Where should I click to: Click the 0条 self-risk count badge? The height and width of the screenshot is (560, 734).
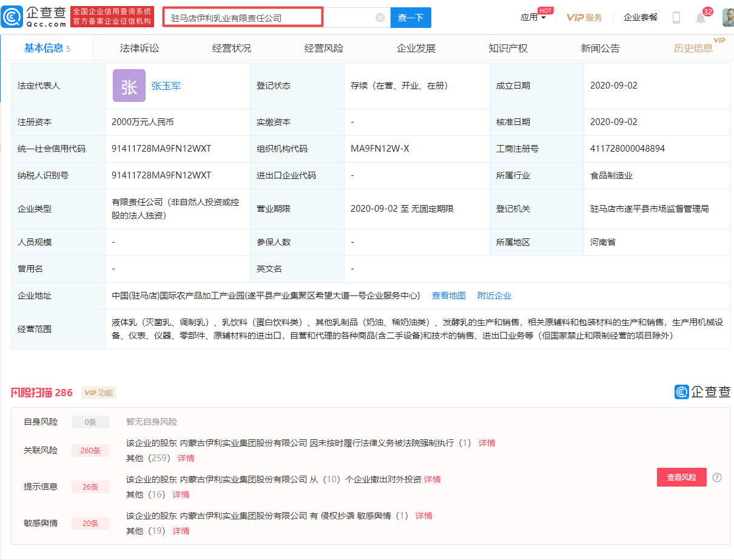coord(90,422)
